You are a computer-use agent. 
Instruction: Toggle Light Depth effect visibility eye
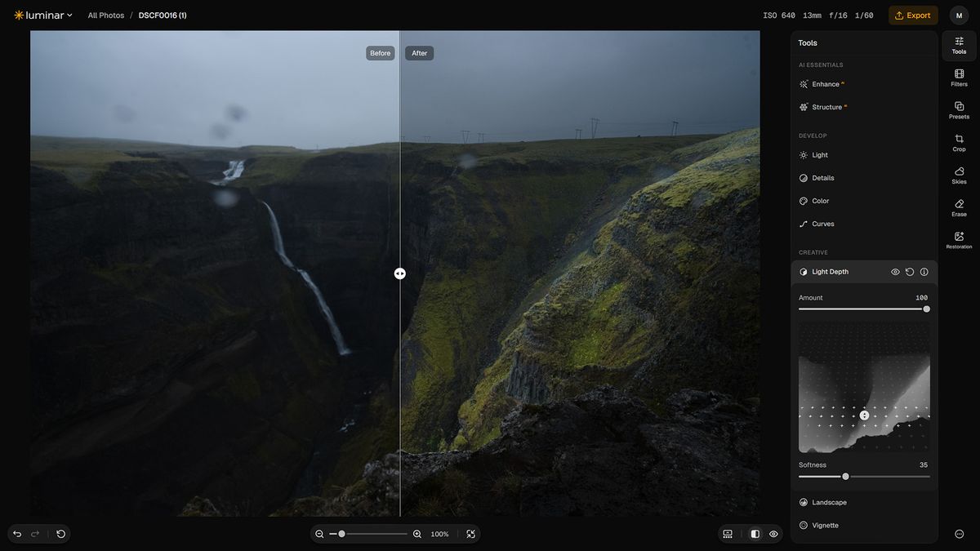(x=895, y=272)
